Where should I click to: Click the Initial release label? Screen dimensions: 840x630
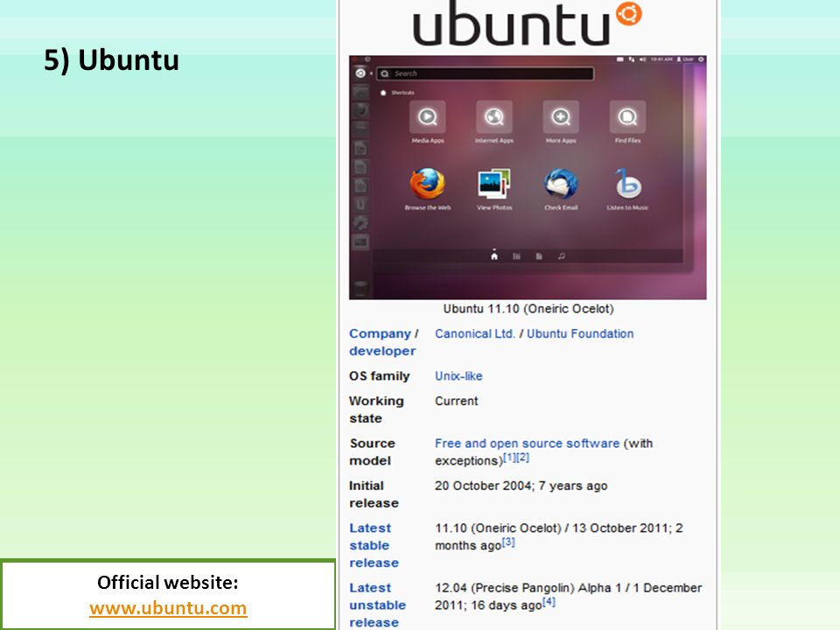pyautogui.click(x=374, y=494)
